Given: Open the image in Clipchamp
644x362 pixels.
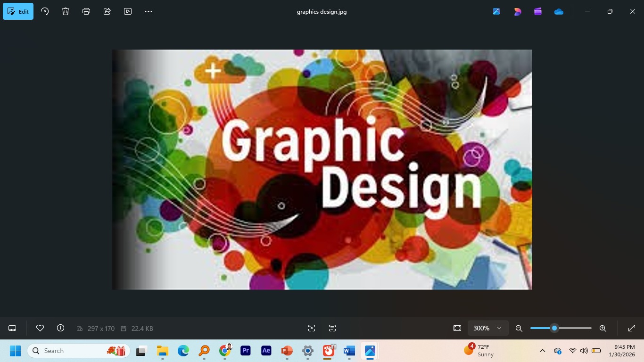Looking at the screenshot, I should coord(538,11).
